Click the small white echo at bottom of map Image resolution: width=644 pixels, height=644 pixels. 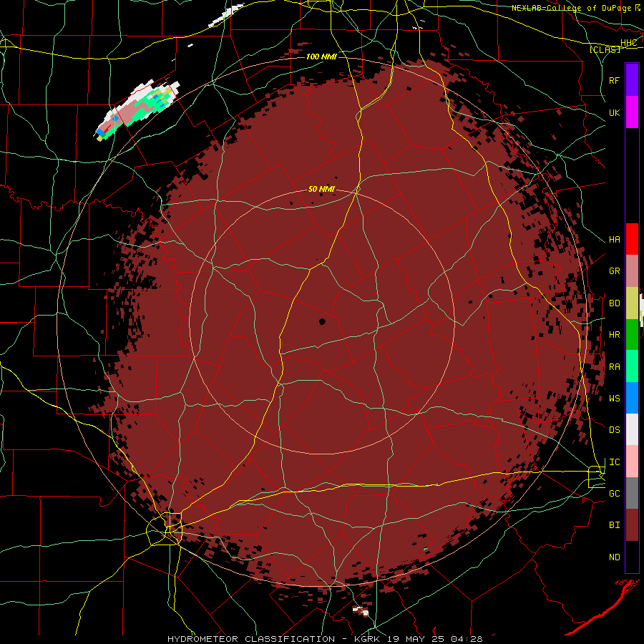pos(361,611)
